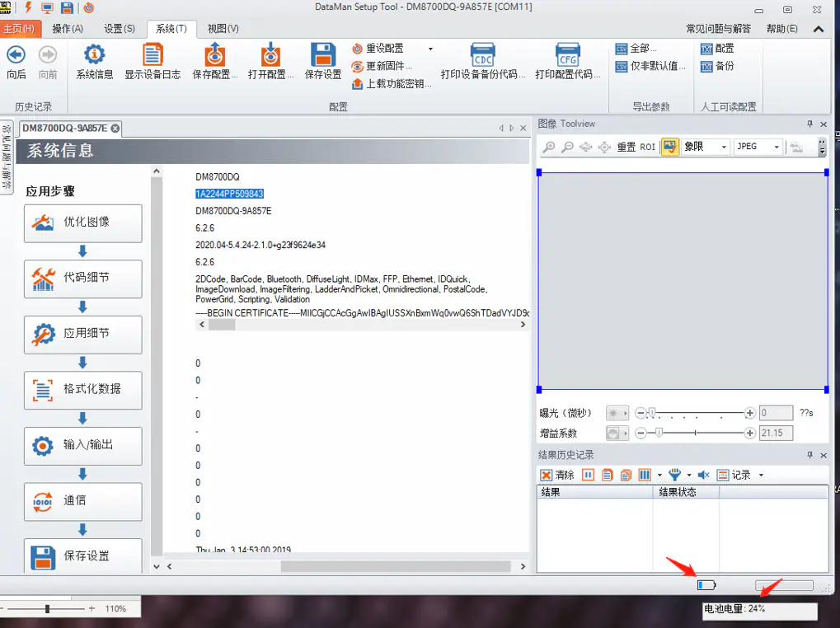Click the 系统信息 ribbon icon
The width and height of the screenshot is (840, 628).
tap(95, 56)
